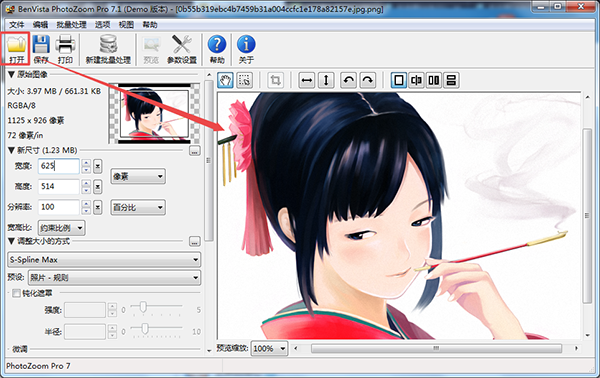The height and width of the screenshot is (378, 600).
Task: Enable the 锐化遮罩 checkbox
Action: click(16, 293)
